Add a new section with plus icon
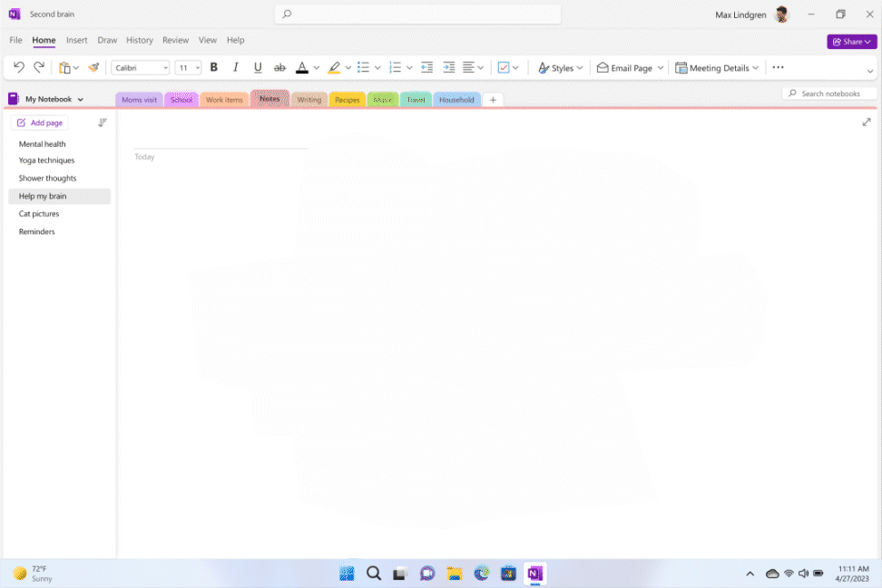 pyautogui.click(x=493, y=100)
